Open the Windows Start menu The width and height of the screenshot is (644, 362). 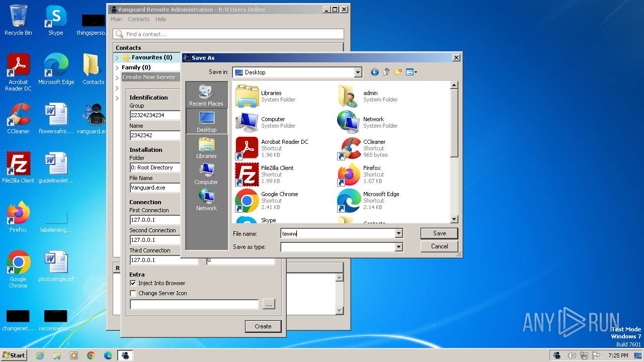(x=14, y=355)
